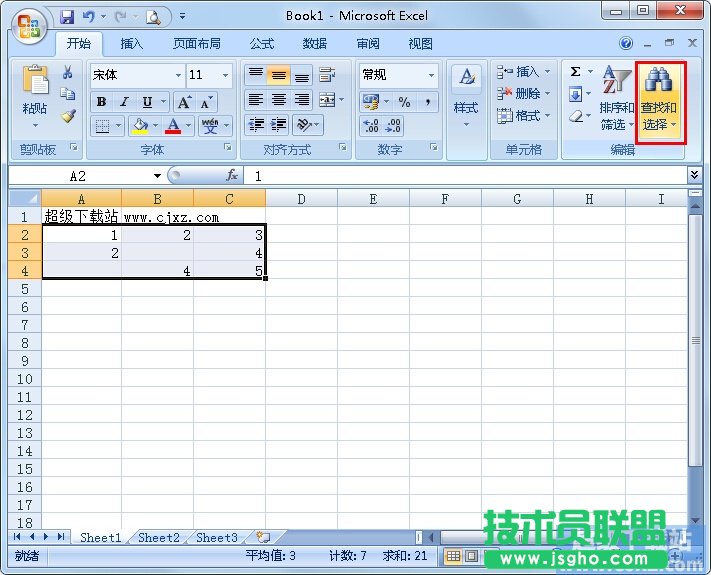Image resolution: width=711 pixels, height=575 pixels.
Task: Increase font size with large A icon
Action: point(184,102)
